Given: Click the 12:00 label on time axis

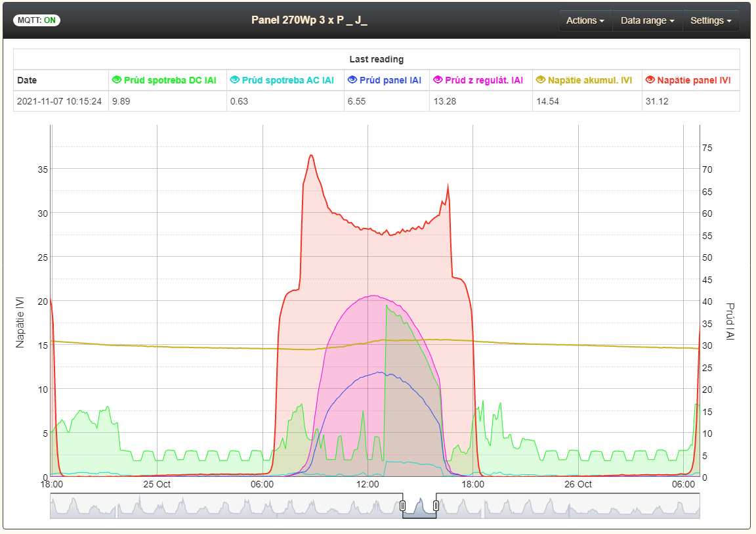Looking at the screenshot, I should tap(367, 485).
